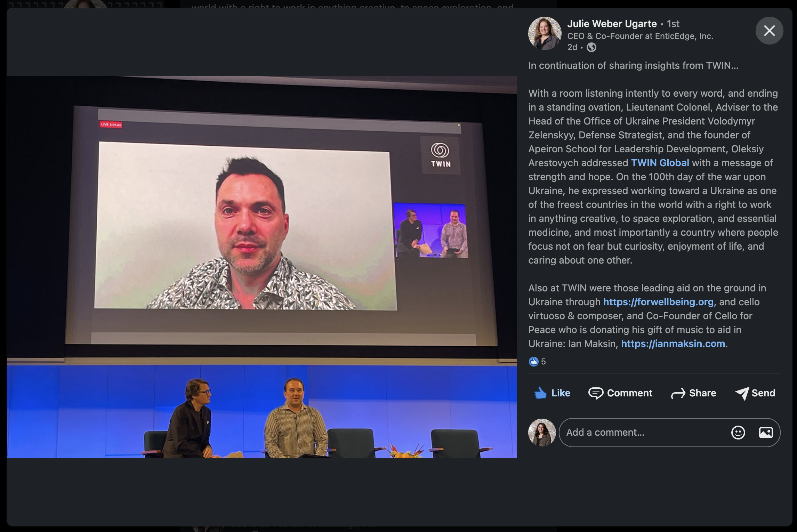The image size is (797, 532).
Task: Click Julie Weber Ugarte's profile photo
Action: pyautogui.click(x=545, y=33)
